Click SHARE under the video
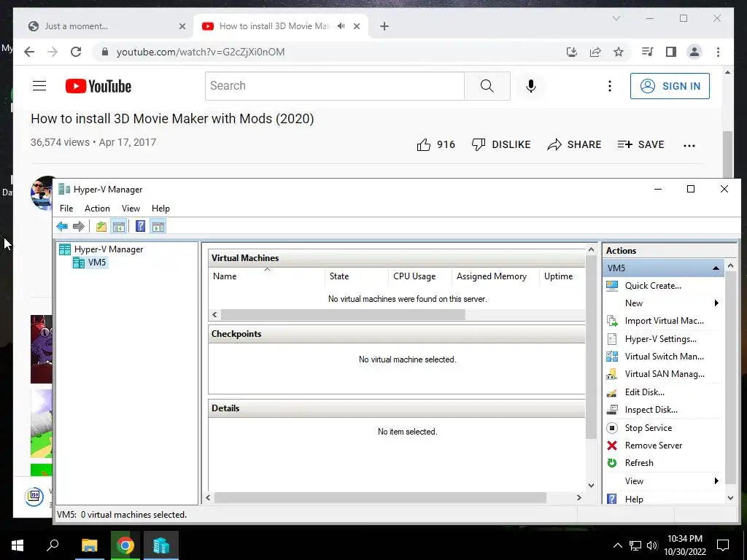The width and height of the screenshot is (747, 560). coord(574,145)
